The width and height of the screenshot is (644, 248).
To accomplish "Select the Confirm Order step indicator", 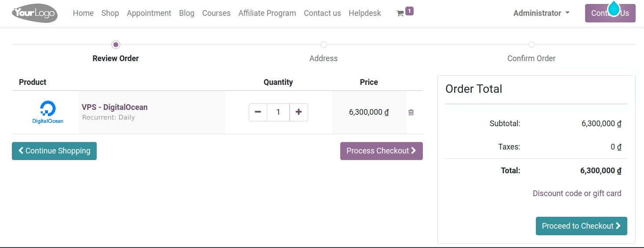I will pos(531,44).
